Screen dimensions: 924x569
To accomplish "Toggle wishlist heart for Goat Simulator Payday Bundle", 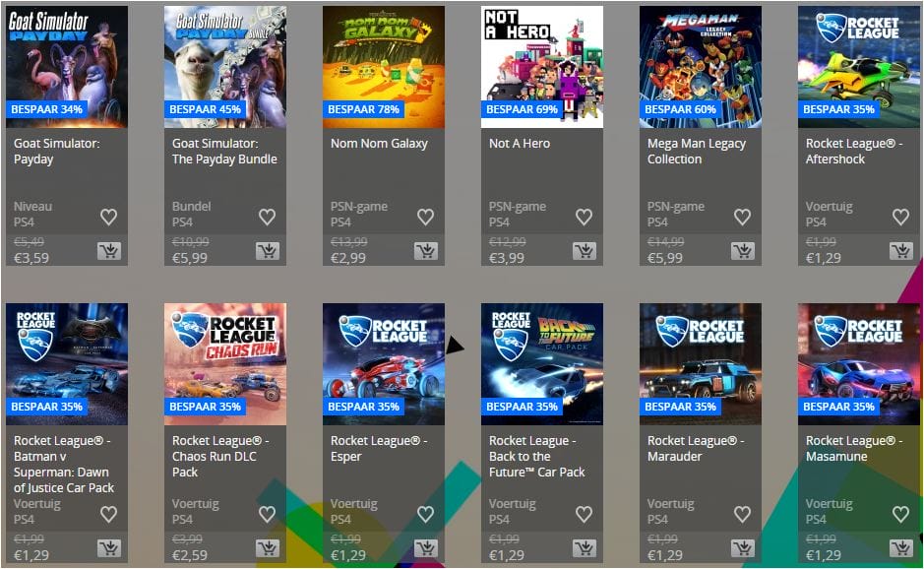I will coord(267,217).
